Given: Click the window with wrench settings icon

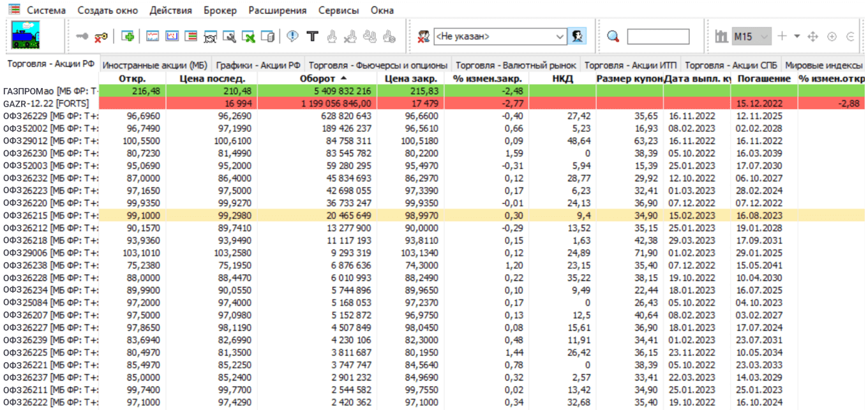Looking at the screenshot, I should click(x=229, y=37).
